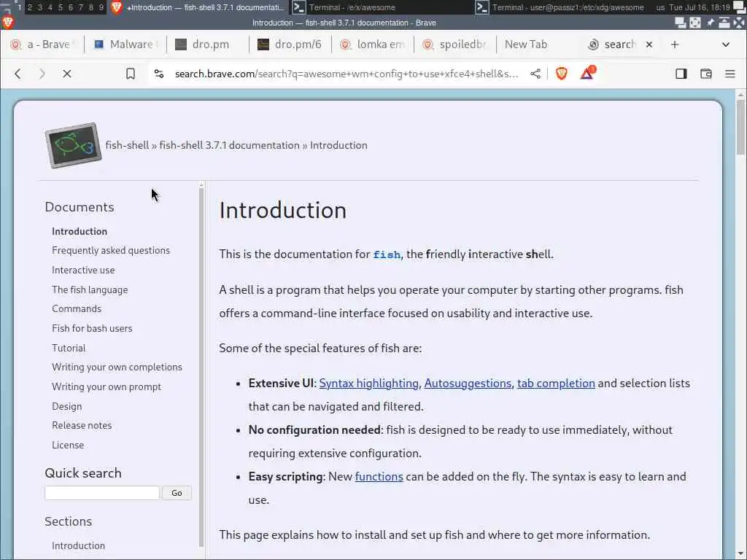Screen dimensions: 747x560
Task: Switch to the lomka tab
Action: (x=373, y=44)
